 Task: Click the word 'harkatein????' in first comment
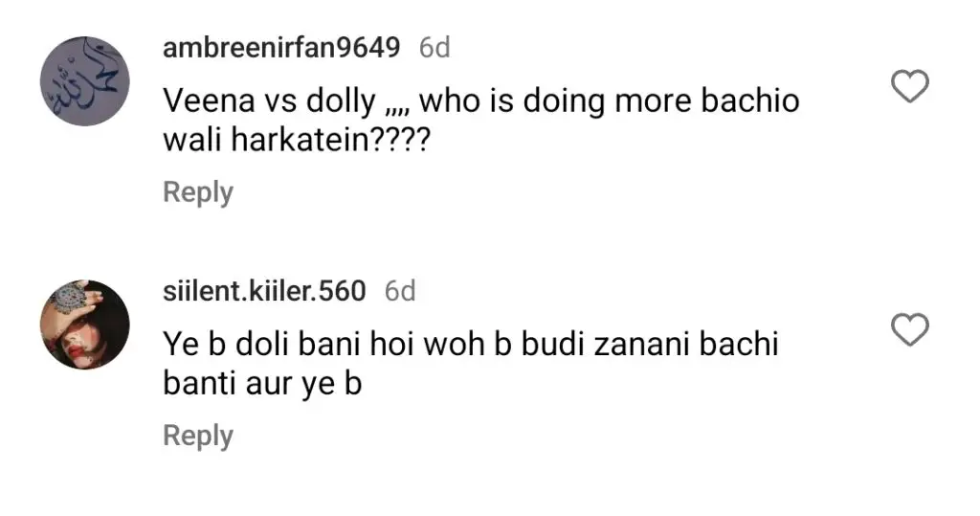(330, 140)
